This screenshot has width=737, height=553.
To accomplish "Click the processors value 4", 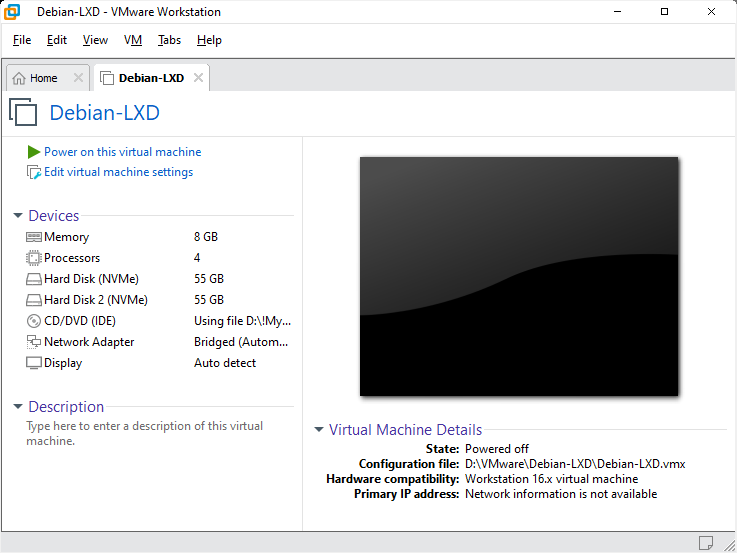I will point(197,258).
